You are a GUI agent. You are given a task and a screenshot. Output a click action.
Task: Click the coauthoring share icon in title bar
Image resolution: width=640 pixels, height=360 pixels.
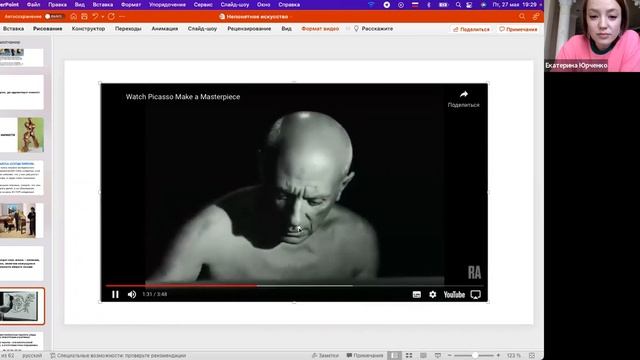536,17
